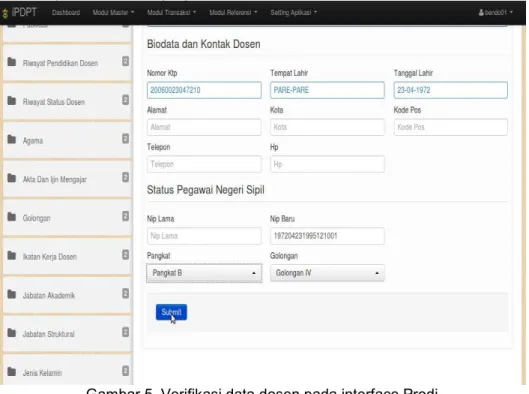Click the user profile icon
Image resolution: width=529 pixels, height=394 pixels.
pyautogui.click(x=481, y=12)
